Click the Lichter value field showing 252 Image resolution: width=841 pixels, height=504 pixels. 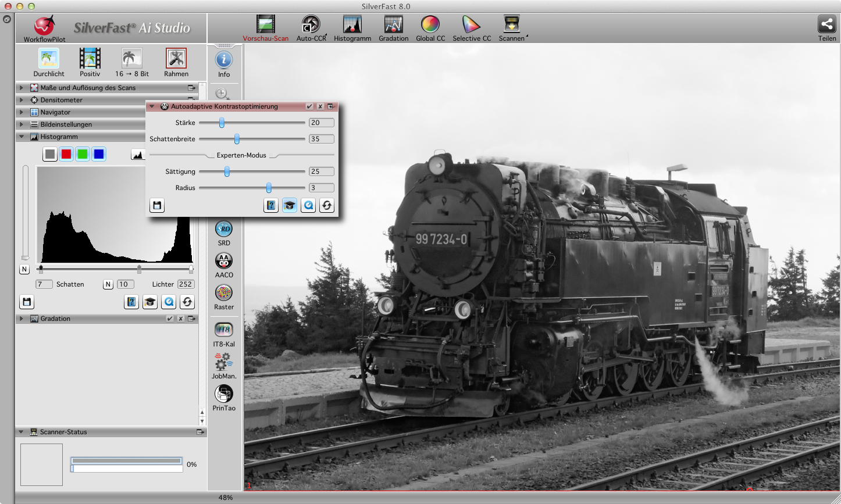point(186,284)
